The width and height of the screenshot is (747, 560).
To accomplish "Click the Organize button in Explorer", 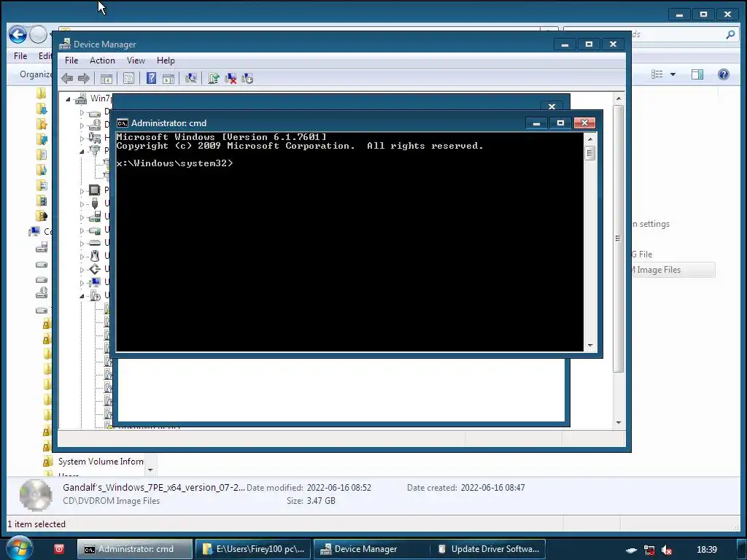I will coord(35,74).
